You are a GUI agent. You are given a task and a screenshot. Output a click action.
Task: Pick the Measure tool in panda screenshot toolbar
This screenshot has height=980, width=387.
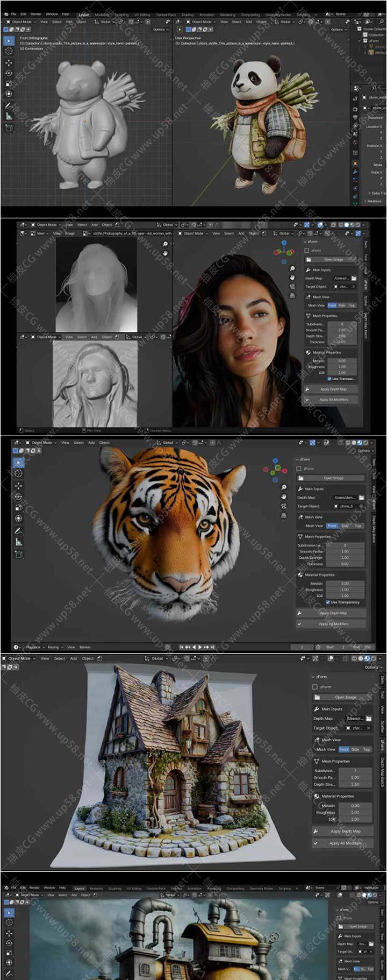point(9,116)
